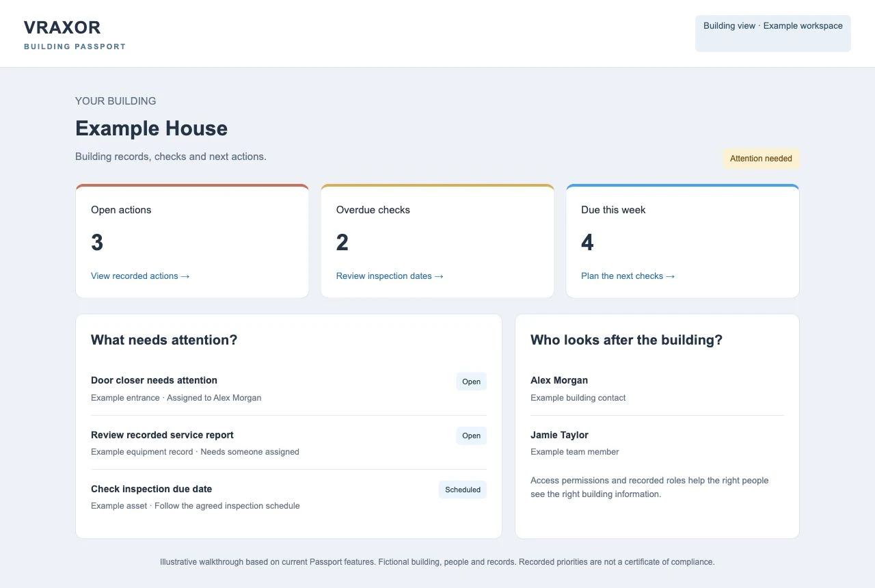Image resolution: width=875 pixels, height=588 pixels.
Task: Select contact Alex Morgan
Action: coord(657,388)
